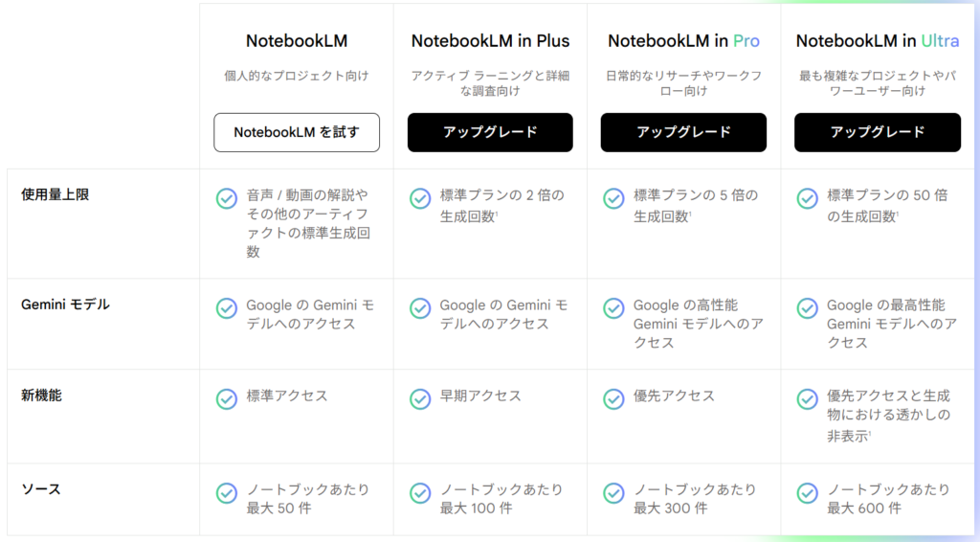Click アップグレード button under NotebookLM in Ultra
Image resolution: width=980 pixels, height=542 pixels.
(877, 132)
